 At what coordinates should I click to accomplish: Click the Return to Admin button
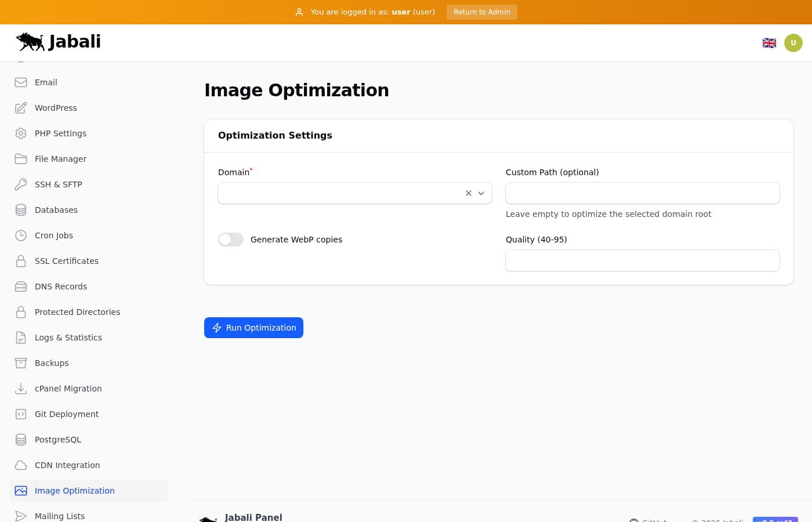tap(481, 12)
